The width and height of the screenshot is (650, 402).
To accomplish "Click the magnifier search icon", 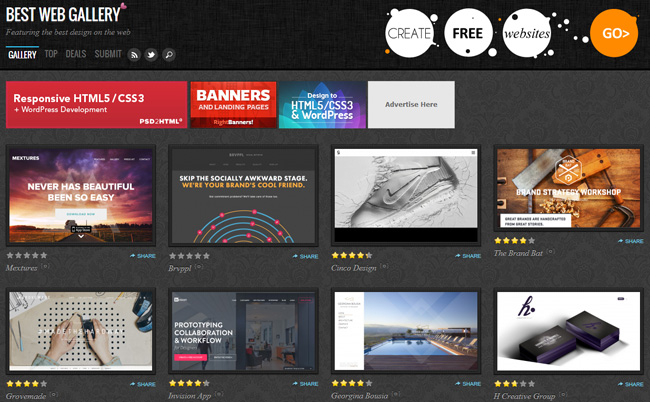I will click(169, 55).
